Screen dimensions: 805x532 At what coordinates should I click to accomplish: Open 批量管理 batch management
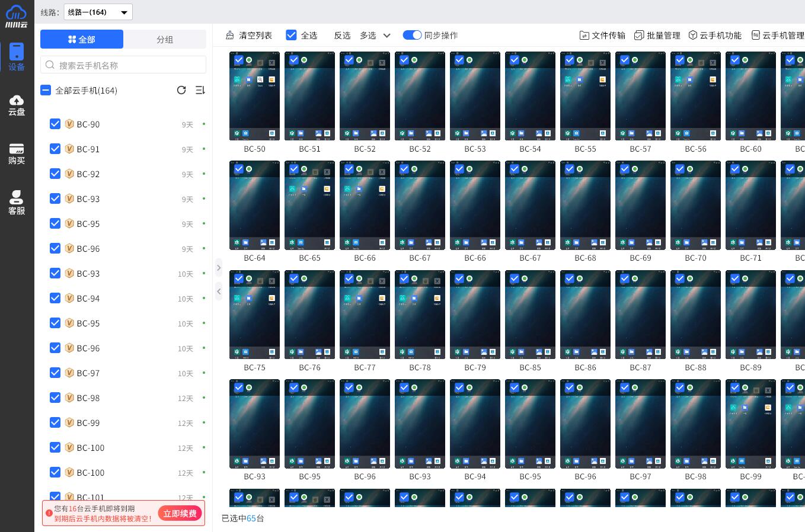pyautogui.click(x=657, y=36)
